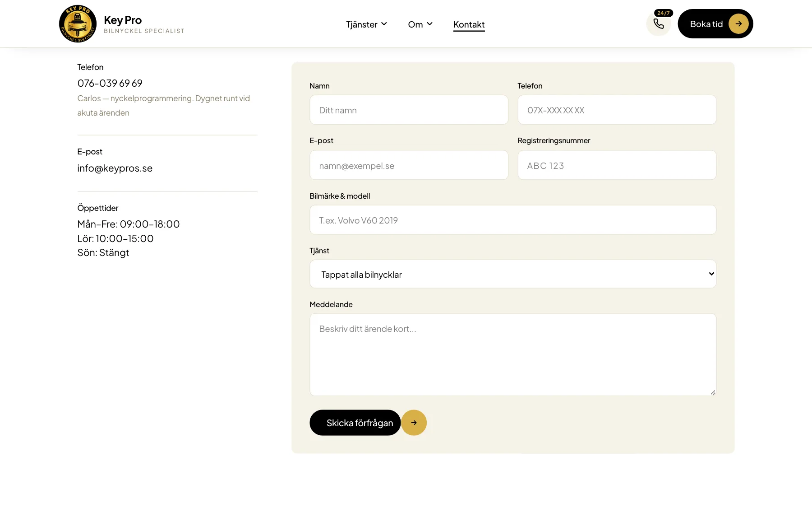Click the Meddelande field label
This screenshot has height=508, width=812.
coord(331,304)
